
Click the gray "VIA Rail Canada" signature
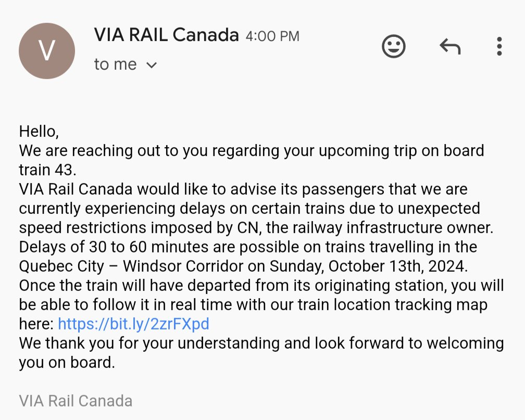pyautogui.click(x=76, y=401)
